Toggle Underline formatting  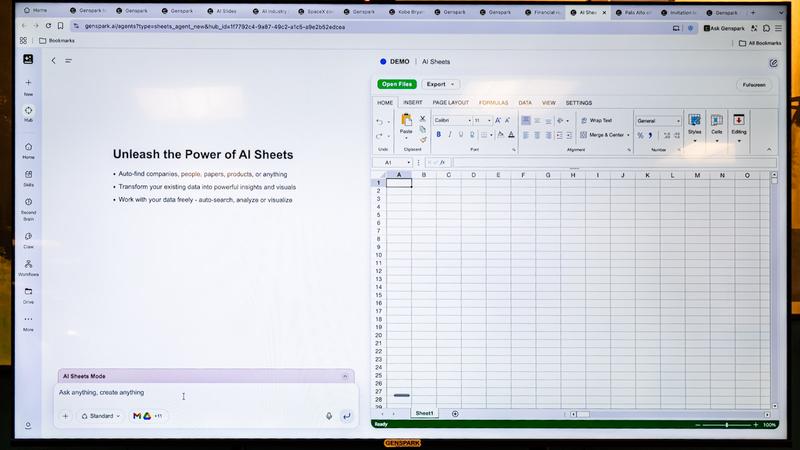pos(461,135)
